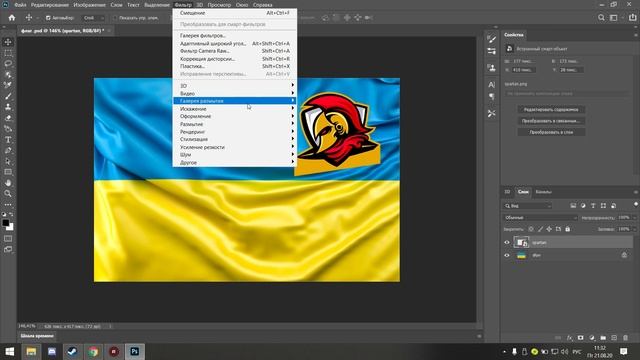The height and width of the screenshot is (360, 640).
Task: Open the search magnifier at top right
Action: 601,18
